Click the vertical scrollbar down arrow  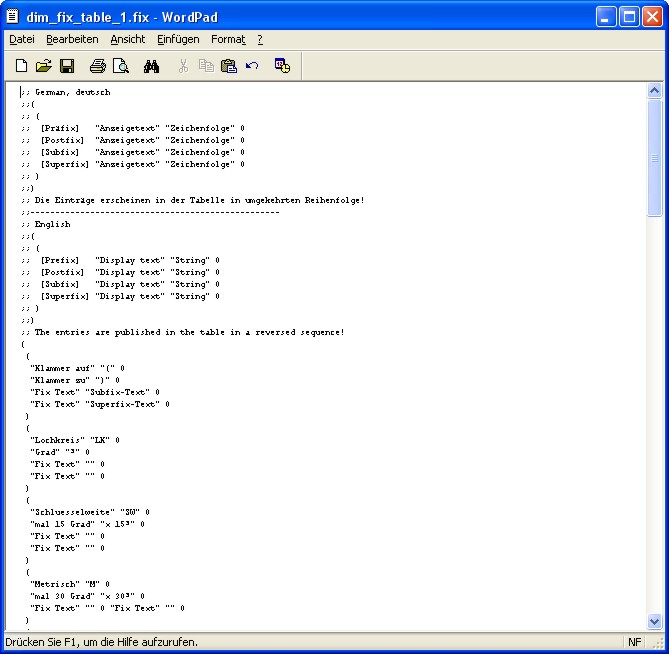coord(655,621)
